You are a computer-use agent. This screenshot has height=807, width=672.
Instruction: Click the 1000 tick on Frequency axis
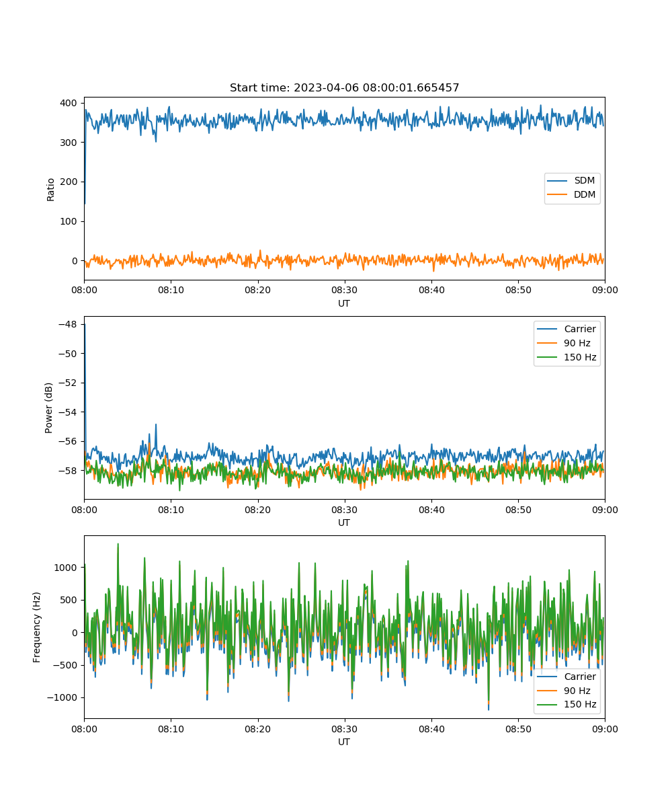click(x=67, y=567)
